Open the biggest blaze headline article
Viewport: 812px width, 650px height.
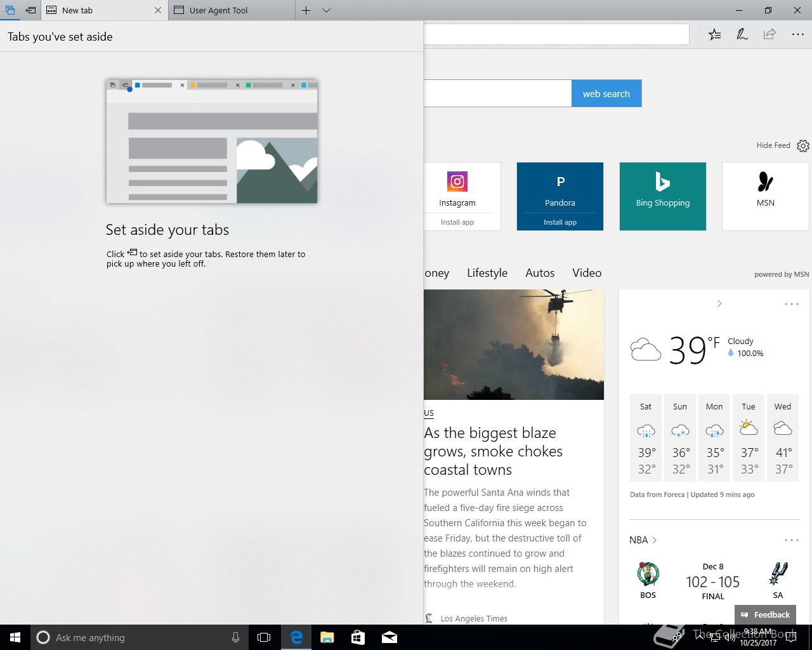click(x=494, y=451)
